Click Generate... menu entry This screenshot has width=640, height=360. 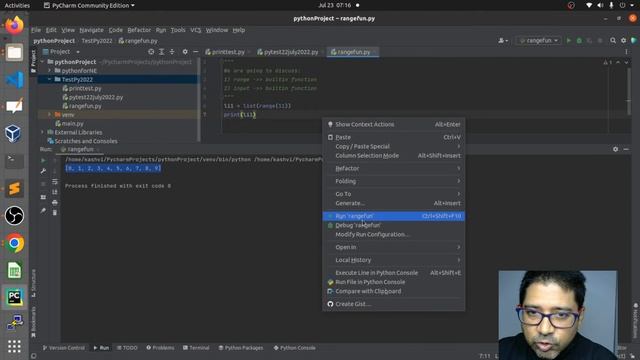click(394, 203)
